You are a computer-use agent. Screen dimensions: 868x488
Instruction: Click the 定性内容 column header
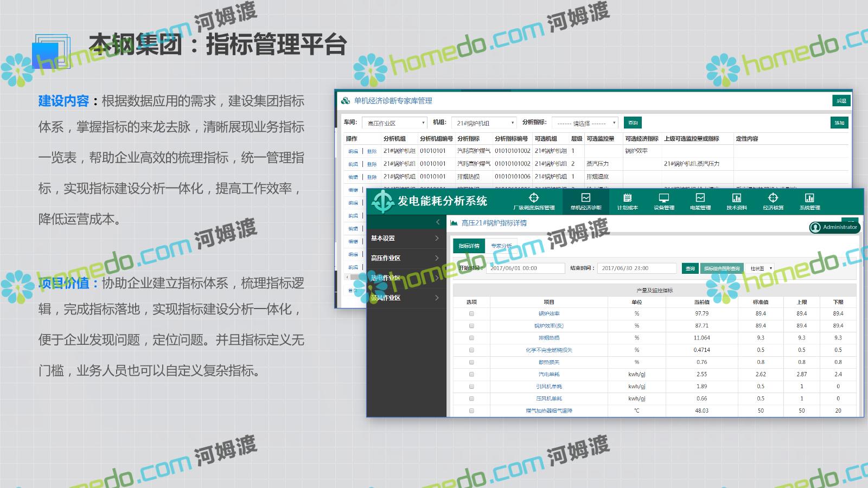(x=747, y=139)
